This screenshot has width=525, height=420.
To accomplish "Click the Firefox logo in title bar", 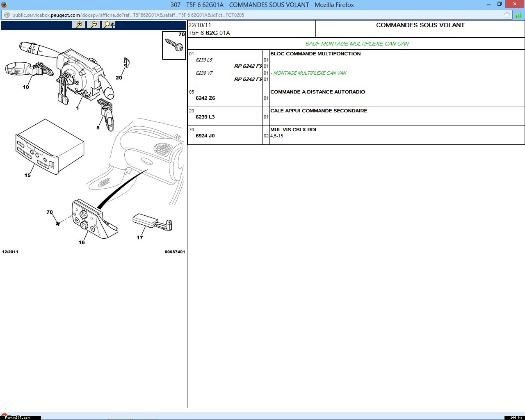I will click(x=4, y=5).
